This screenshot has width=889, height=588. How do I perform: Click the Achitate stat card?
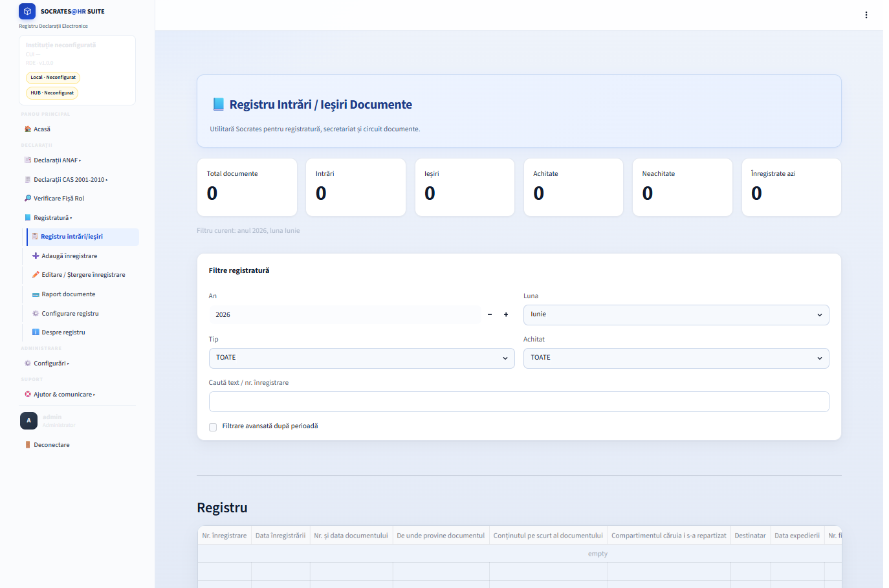click(574, 188)
